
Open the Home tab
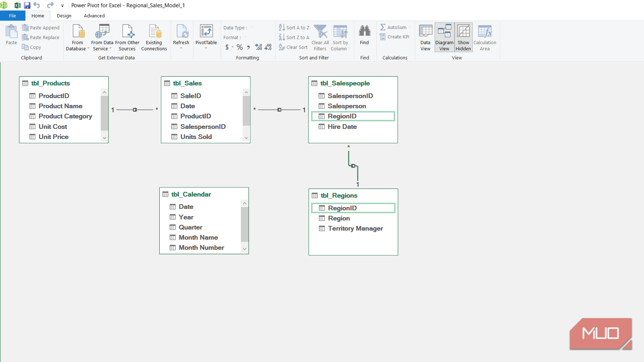[x=38, y=16]
